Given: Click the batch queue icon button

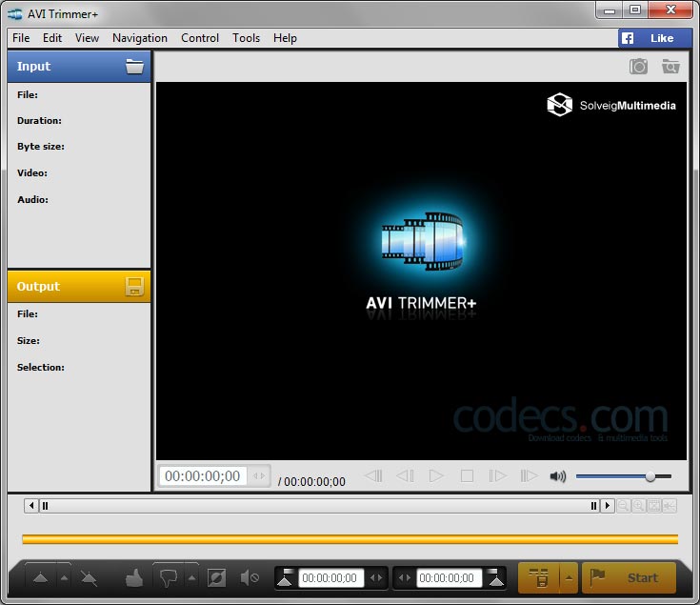Looking at the screenshot, I should 539,578.
